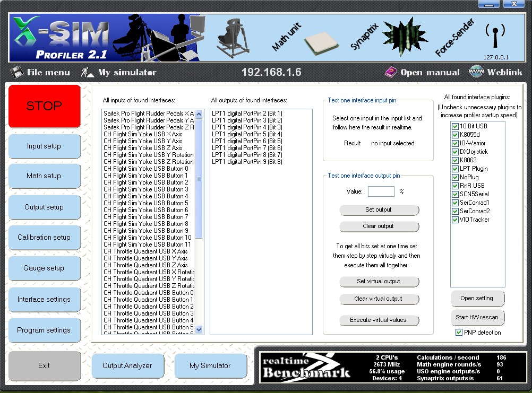Click the red STOP button
The width and height of the screenshot is (532, 393).
(x=45, y=106)
